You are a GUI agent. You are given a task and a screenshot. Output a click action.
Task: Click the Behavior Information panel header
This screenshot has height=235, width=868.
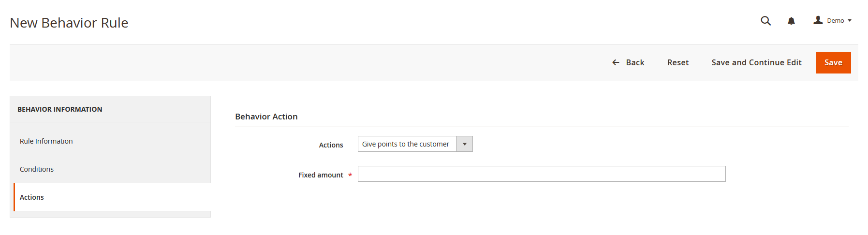pos(60,109)
